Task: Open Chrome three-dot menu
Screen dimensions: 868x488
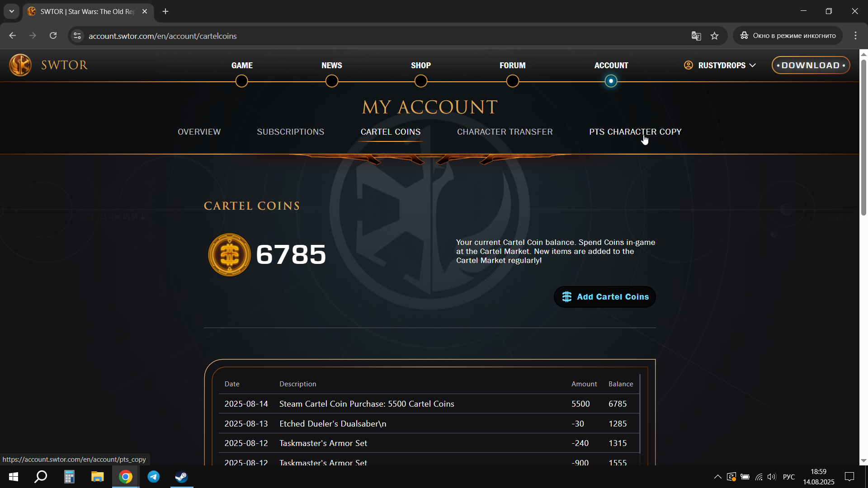Action: click(x=855, y=36)
